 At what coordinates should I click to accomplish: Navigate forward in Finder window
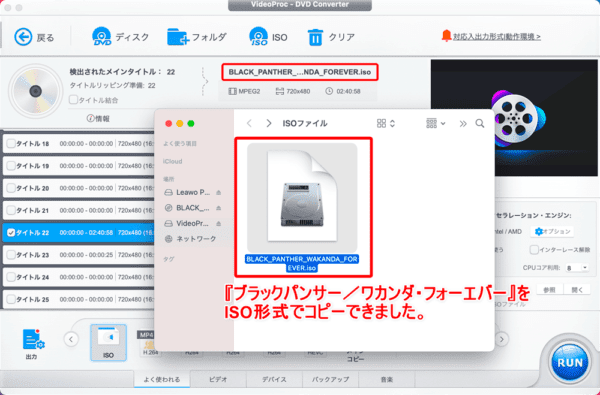269,123
